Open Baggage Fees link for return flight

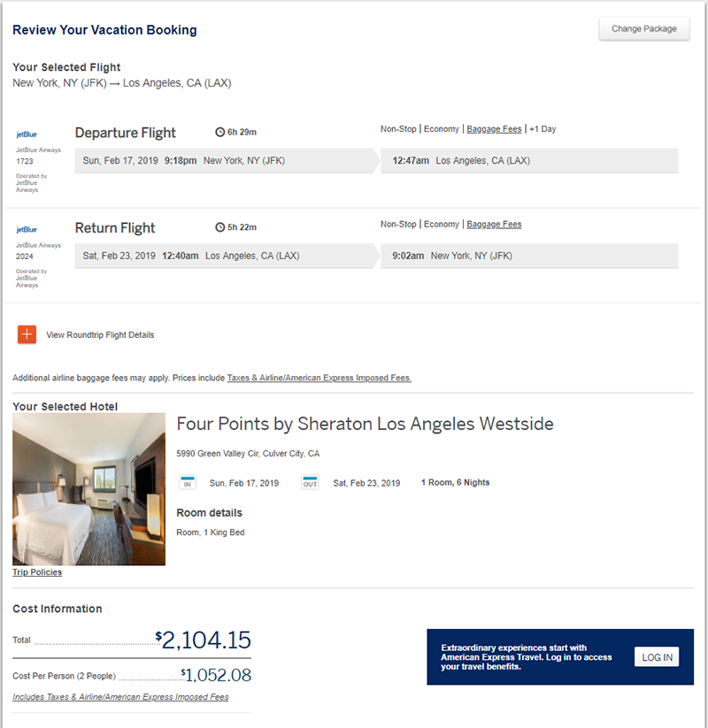tap(494, 225)
